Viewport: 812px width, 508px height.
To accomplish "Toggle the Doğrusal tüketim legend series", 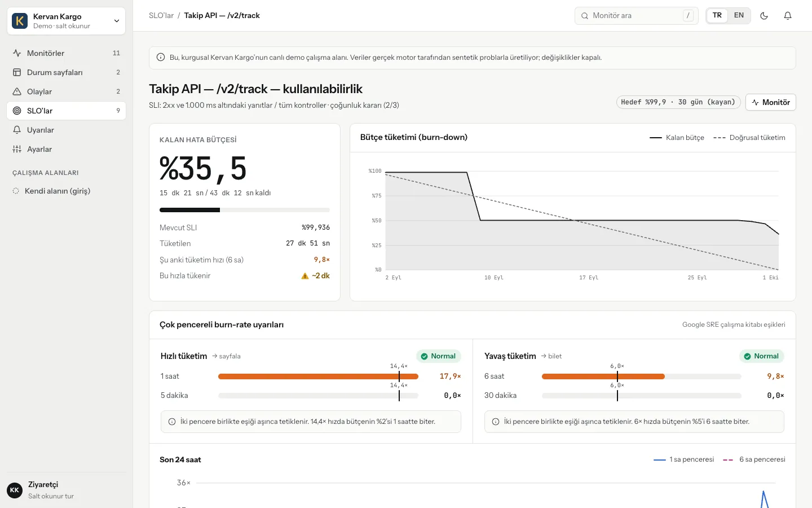I will [749, 138].
